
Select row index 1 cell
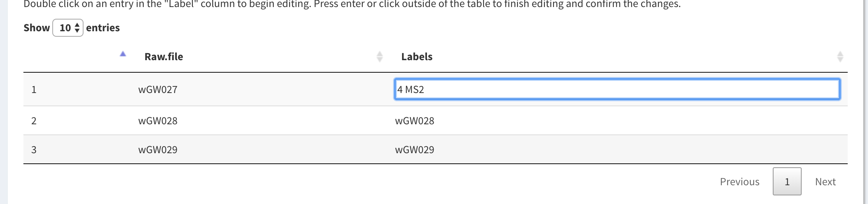pyautogui.click(x=34, y=89)
